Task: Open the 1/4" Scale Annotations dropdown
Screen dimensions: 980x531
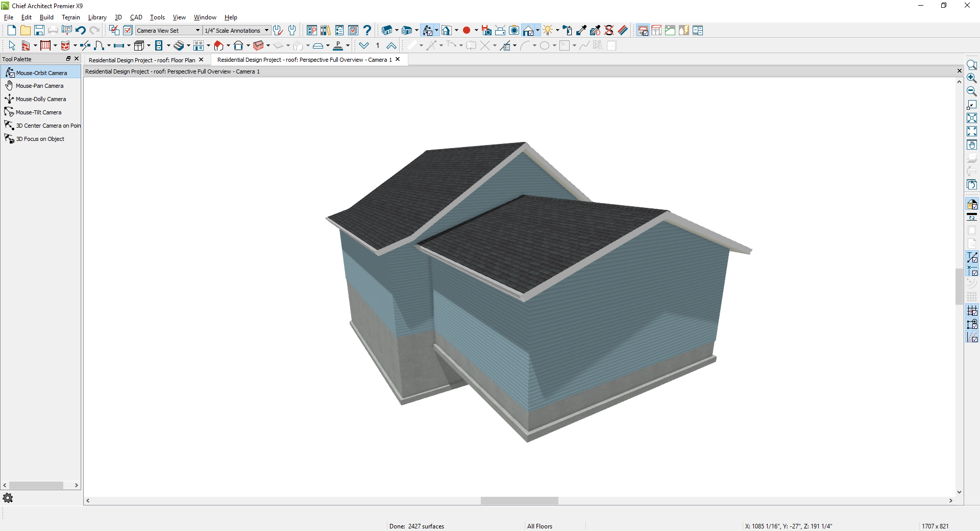Action: [266, 30]
